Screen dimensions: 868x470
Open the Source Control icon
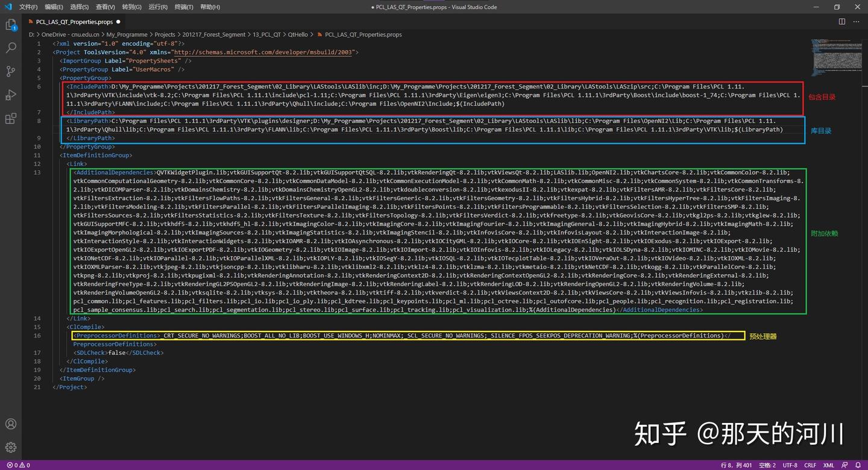(11, 71)
